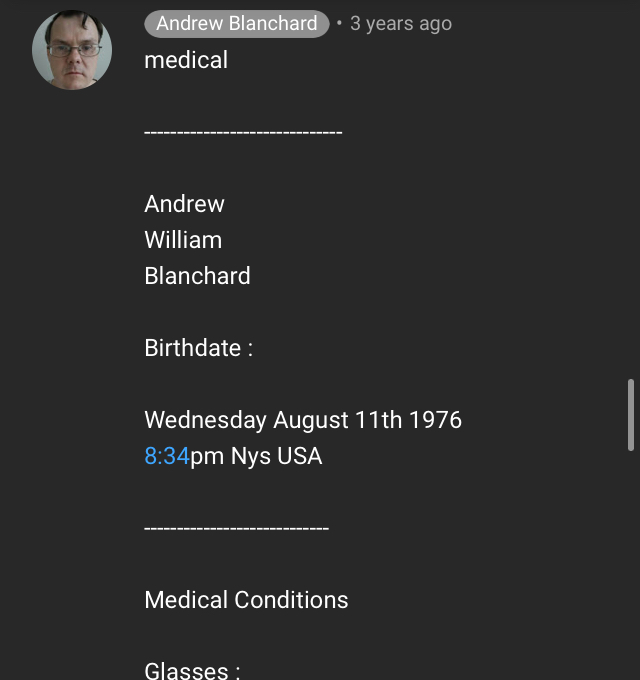Click the "Blanchard" line in comment body
The width and height of the screenshot is (640, 680).
click(197, 276)
